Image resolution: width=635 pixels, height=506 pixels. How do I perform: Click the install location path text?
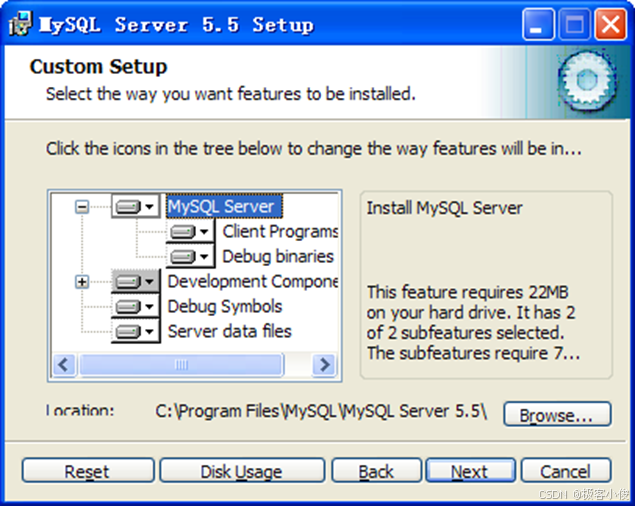[x=321, y=411]
